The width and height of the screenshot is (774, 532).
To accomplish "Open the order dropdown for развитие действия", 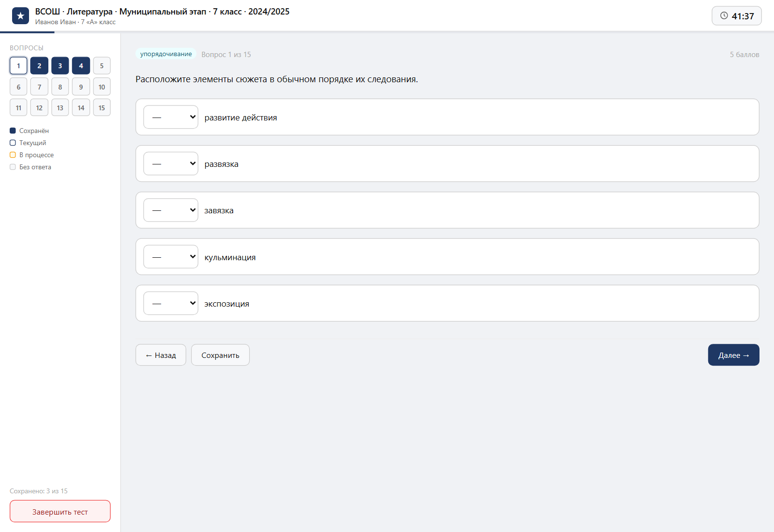I will point(171,117).
